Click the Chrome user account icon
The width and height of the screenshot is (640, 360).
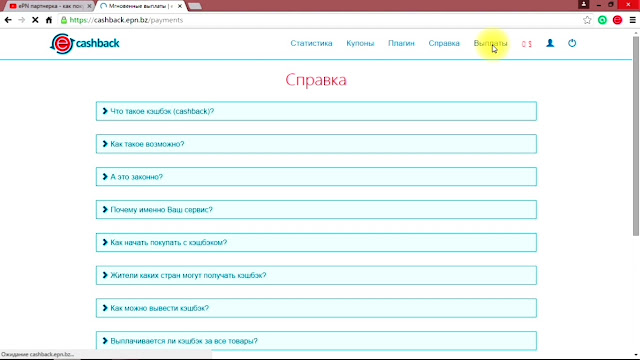[584, 4]
